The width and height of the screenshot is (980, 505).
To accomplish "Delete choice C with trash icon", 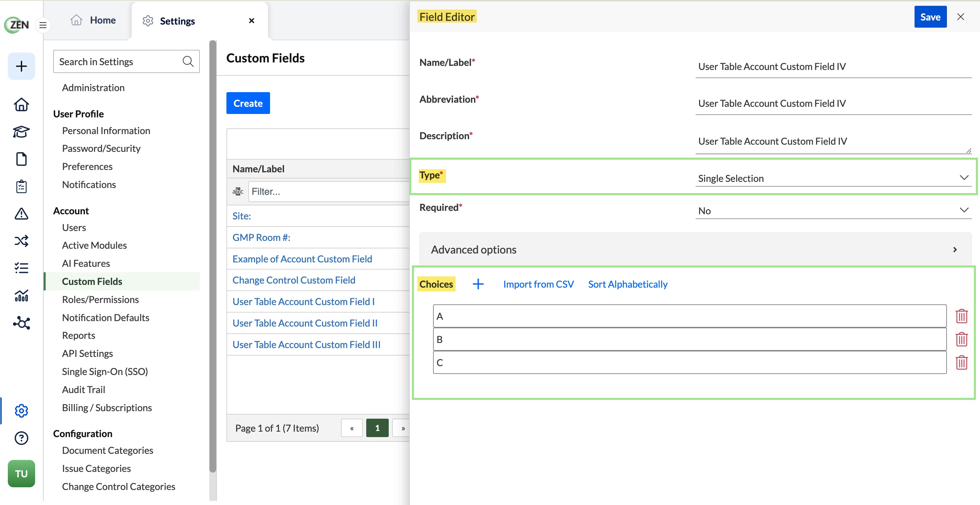I will 961,362.
